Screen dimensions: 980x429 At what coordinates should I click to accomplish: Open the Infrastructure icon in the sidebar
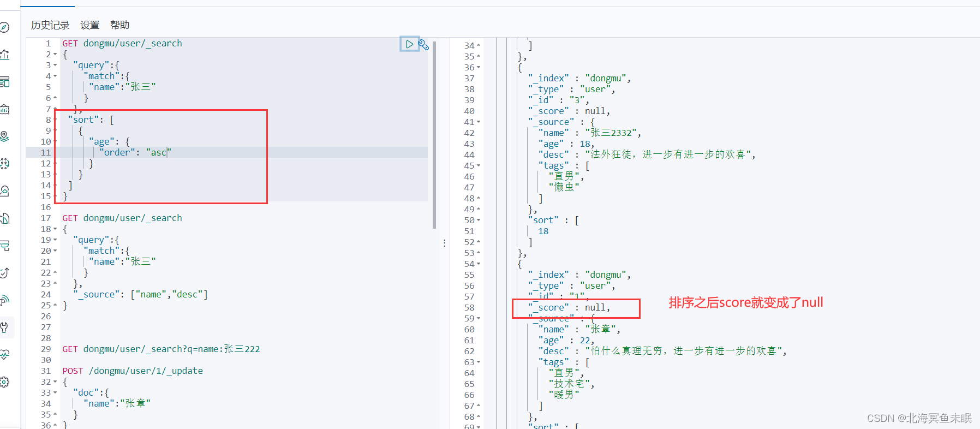click(x=4, y=191)
